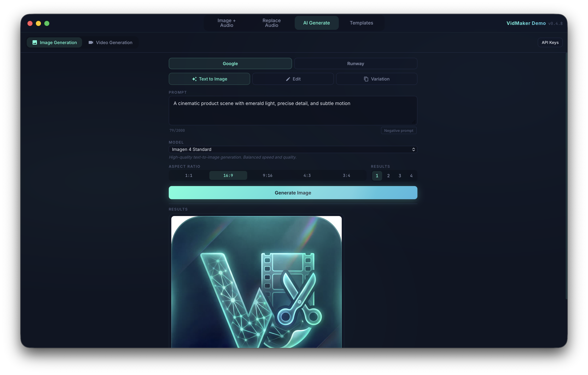Click the green fullscreen window button

pos(47,23)
